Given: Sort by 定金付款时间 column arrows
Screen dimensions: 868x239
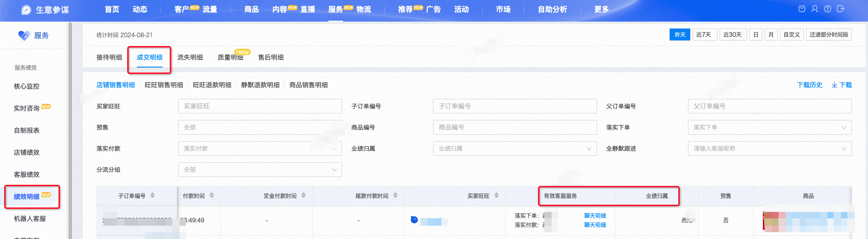Looking at the screenshot, I should tap(304, 195).
